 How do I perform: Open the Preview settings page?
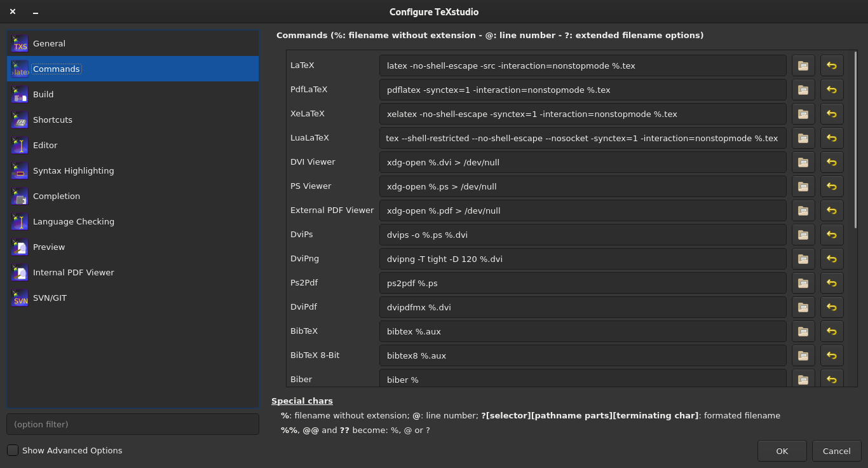[133, 247]
